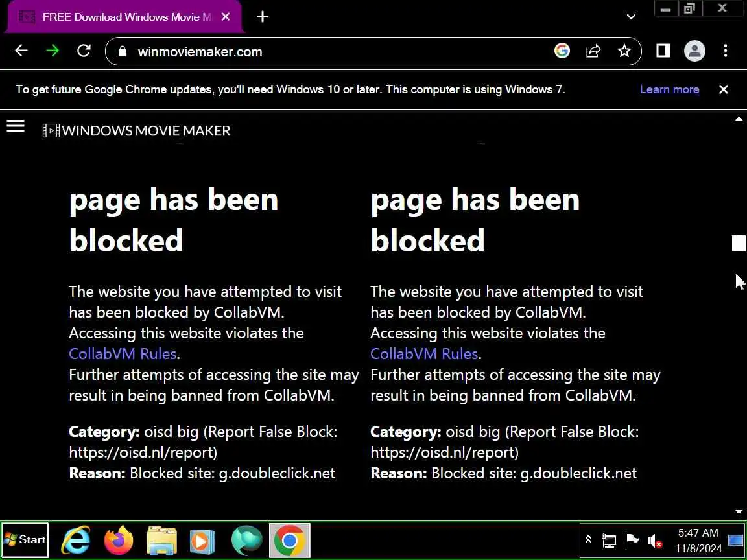Select Chrome in the taskbar
Screen dimensions: 747x560
289,541
